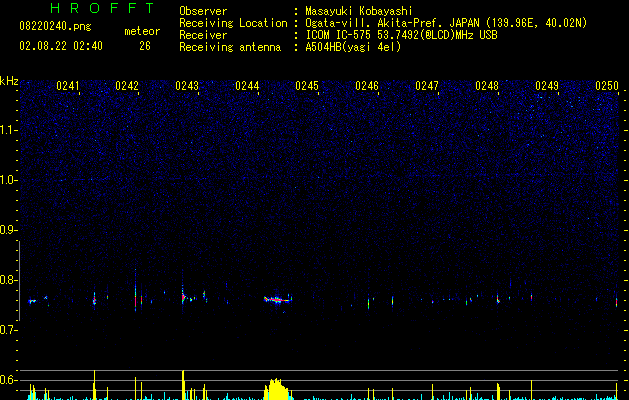The width and height of the screenshot is (629, 400).
Task: Click the date stamp 02.08.22 02:40
Action: point(61,46)
